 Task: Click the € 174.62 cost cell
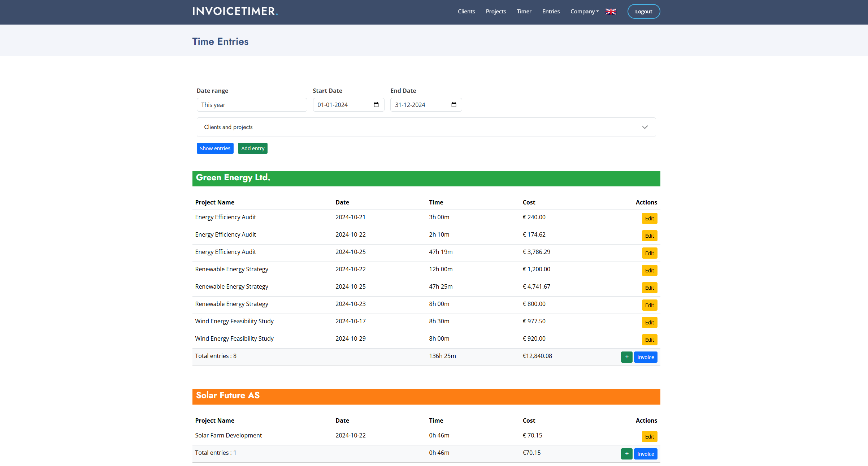coord(534,234)
